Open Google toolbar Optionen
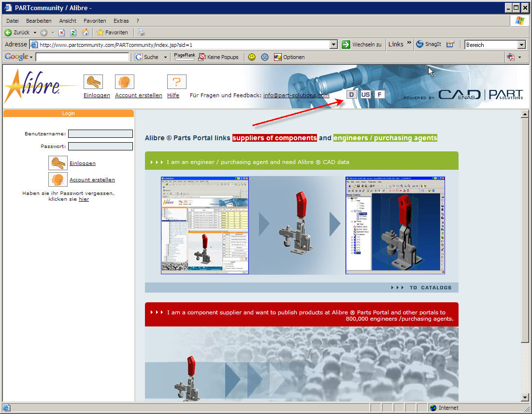Screen dimensions: 532x414 pos(289,57)
